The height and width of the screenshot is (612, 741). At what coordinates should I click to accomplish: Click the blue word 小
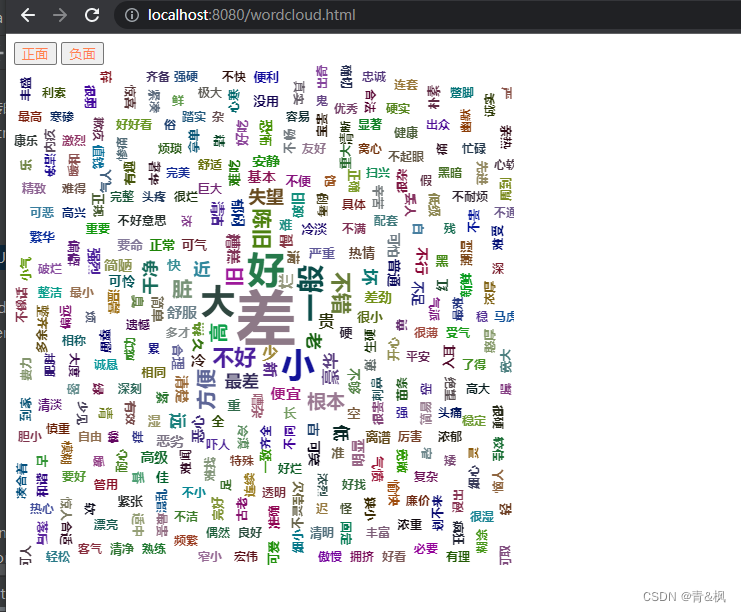[298, 365]
